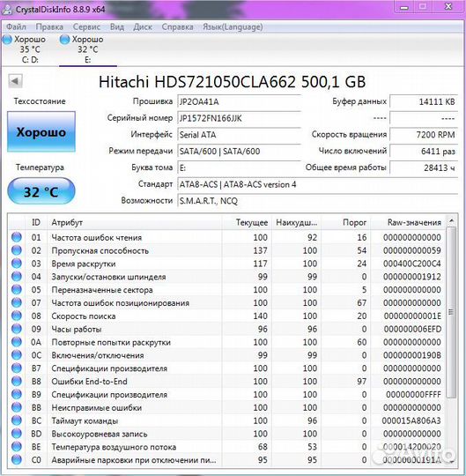Select row Переназначенные сектора
Screen dimensions: 466x476
coord(226,290)
